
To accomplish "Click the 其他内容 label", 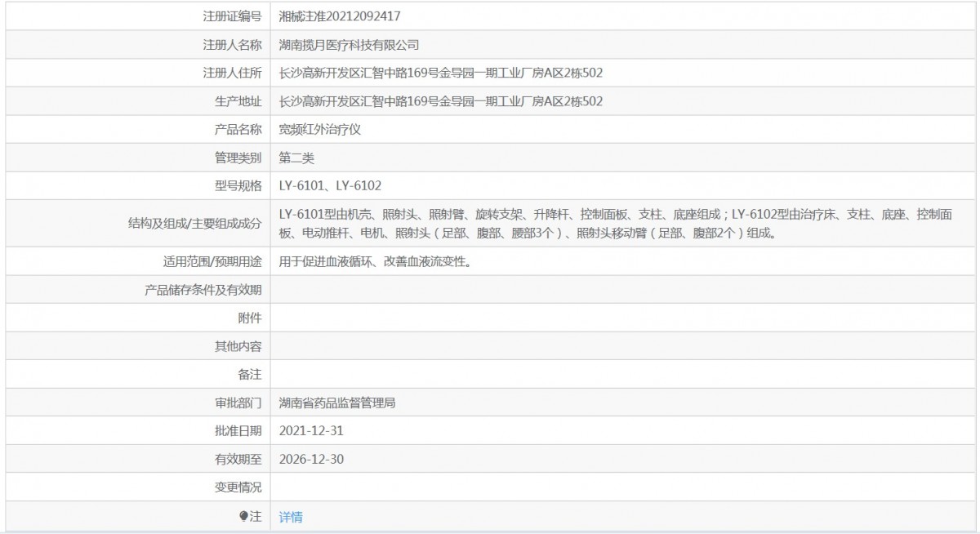I will click(x=238, y=346).
